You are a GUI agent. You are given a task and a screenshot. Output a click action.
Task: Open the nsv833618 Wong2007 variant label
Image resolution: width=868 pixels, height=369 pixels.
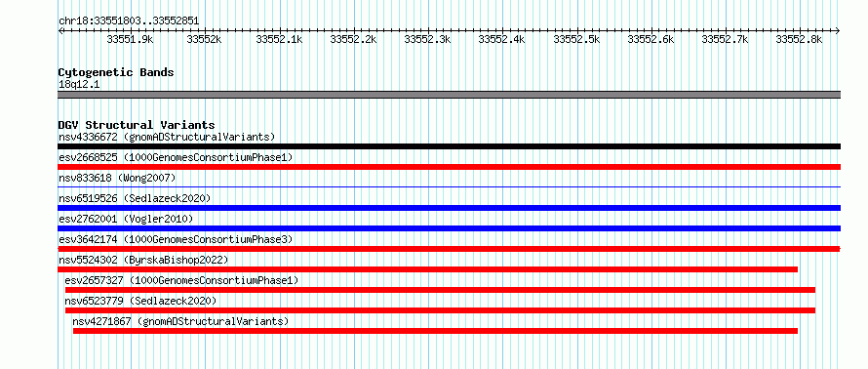point(117,178)
